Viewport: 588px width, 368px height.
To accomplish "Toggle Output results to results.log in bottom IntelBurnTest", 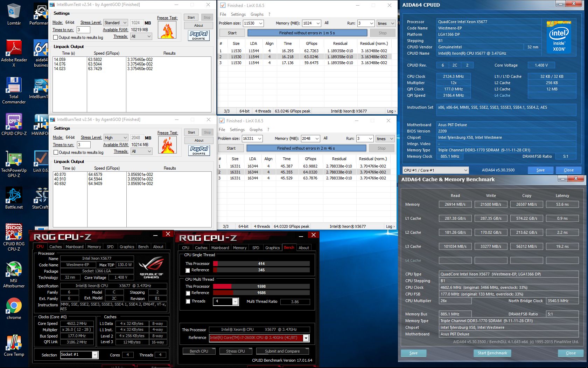I will click(56, 152).
